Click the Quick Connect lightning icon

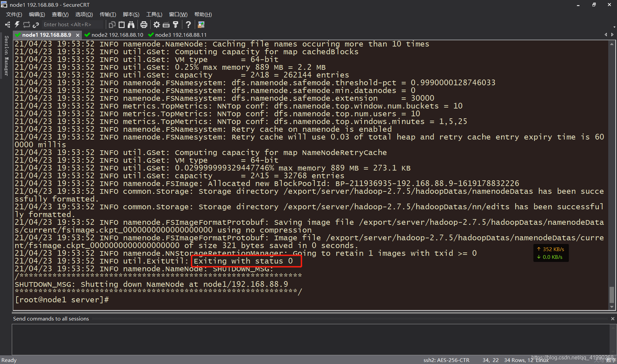coord(17,25)
